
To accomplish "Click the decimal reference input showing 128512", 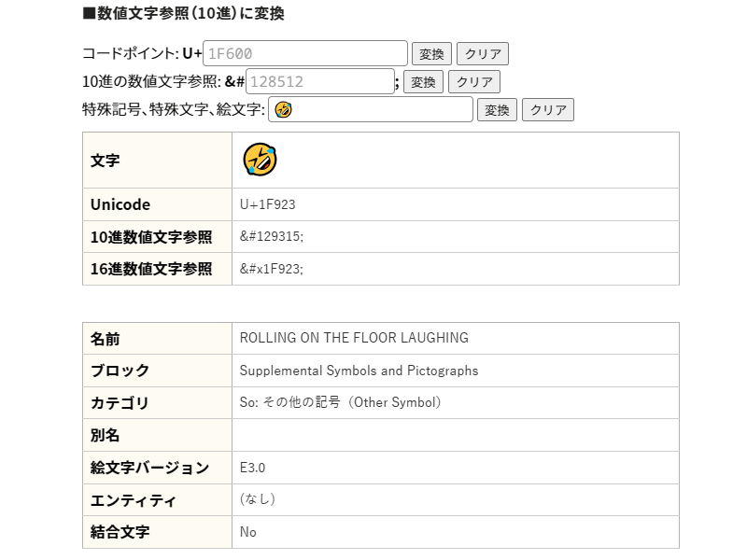I will click(319, 81).
